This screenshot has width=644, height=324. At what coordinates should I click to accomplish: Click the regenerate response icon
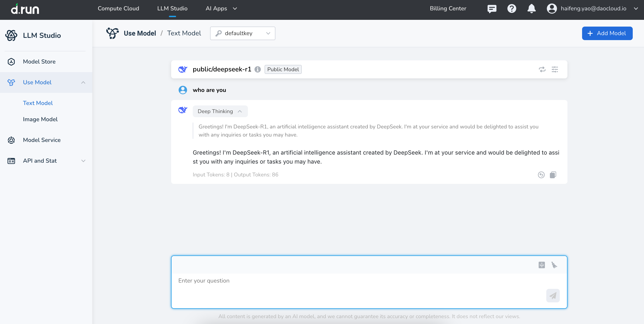pyautogui.click(x=541, y=175)
